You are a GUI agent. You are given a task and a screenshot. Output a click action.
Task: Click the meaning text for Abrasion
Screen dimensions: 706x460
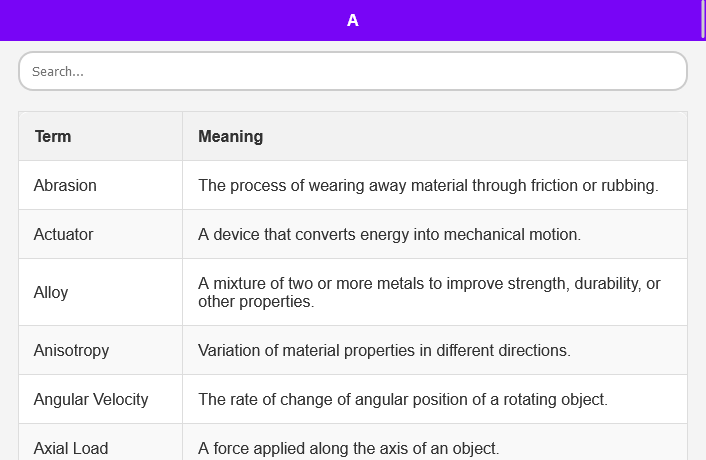click(x=428, y=185)
